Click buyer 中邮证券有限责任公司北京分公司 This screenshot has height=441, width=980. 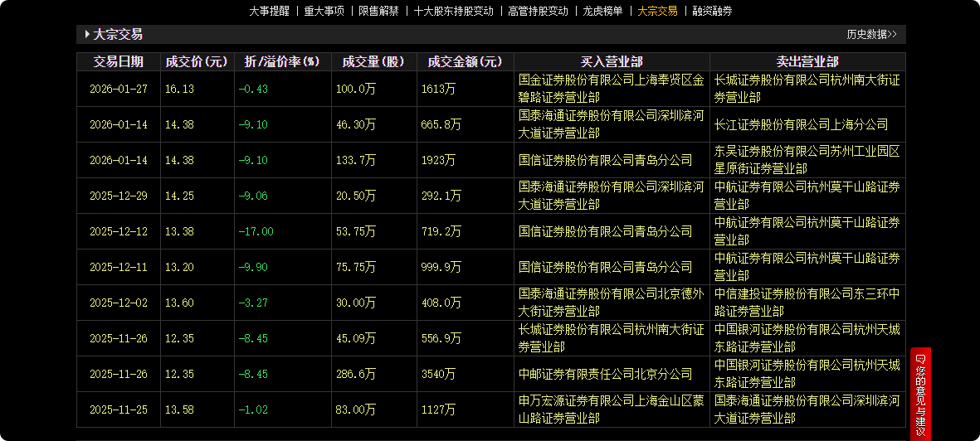(x=606, y=374)
